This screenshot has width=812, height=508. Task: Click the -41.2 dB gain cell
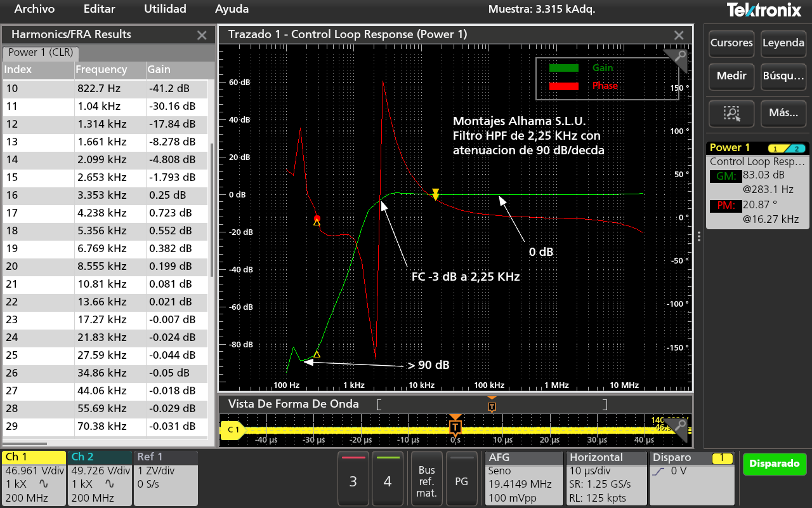176,88
